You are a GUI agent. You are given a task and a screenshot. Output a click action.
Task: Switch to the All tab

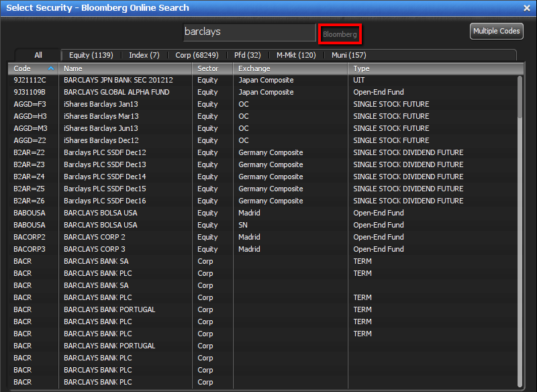pos(38,55)
